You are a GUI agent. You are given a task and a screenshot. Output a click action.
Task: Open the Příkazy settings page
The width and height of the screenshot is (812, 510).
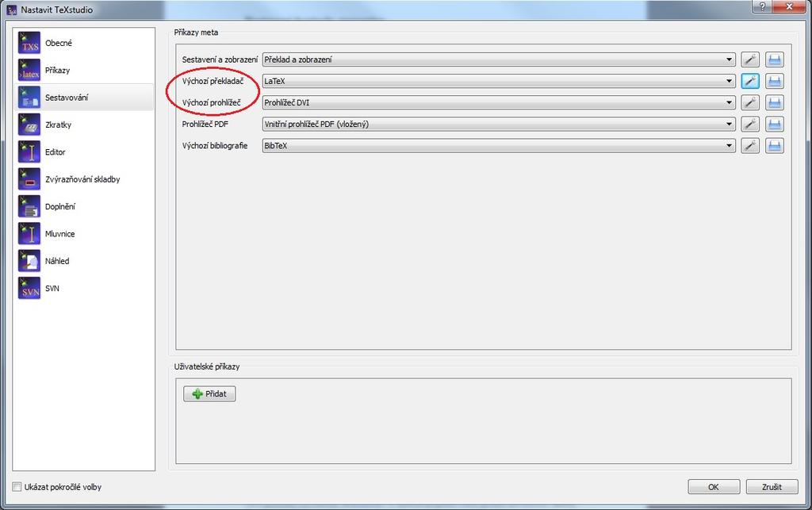click(x=84, y=70)
